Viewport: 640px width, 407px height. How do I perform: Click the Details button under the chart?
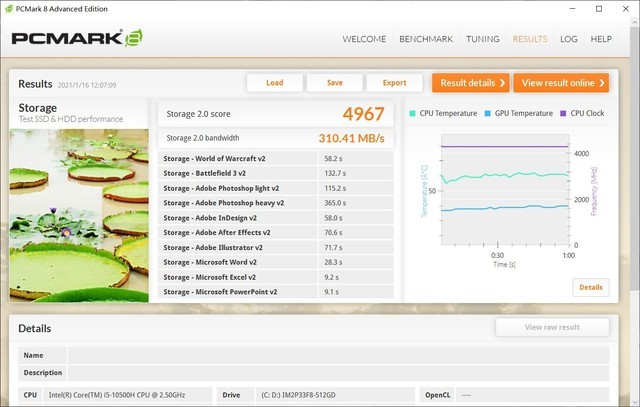click(591, 287)
